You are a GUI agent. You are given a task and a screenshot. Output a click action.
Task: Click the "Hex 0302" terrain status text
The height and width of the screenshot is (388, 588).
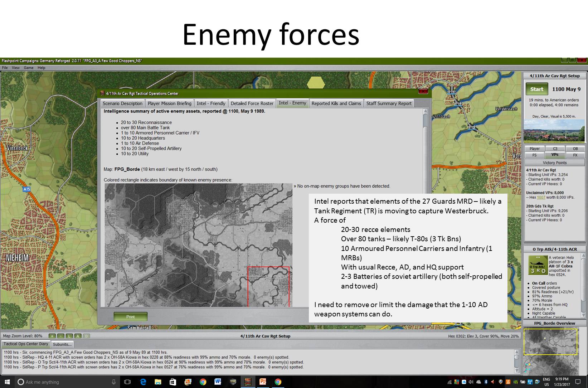[x=483, y=336]
